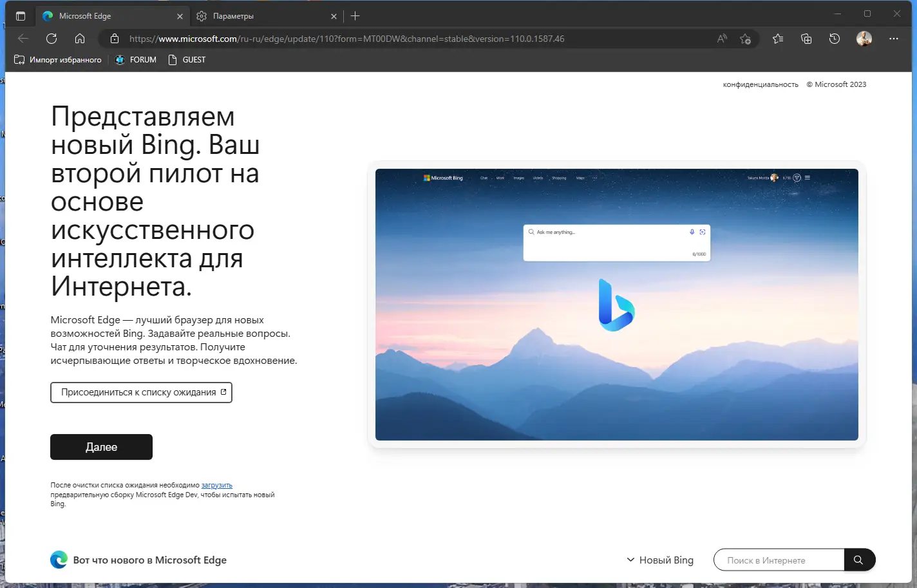Click Присоединиться к списку ожидания button

(x=141, y=392)
